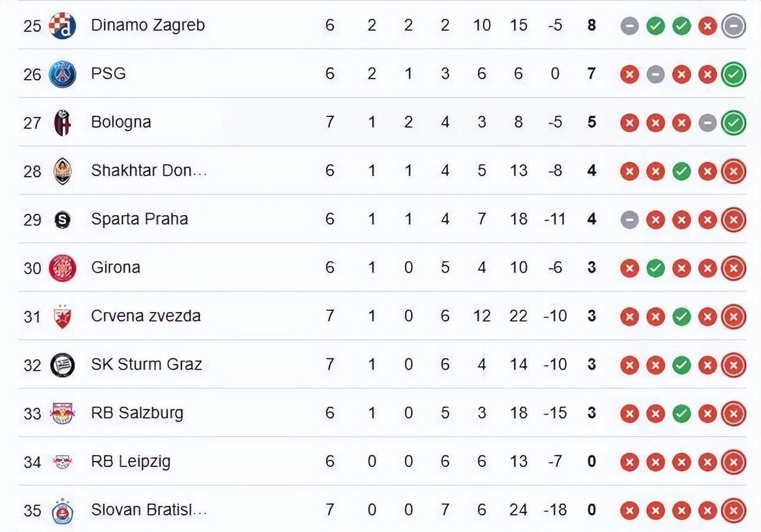Screen dimensions: 761x532
Task: Click the Dinamo Zagreb club crest
Action: tap(62, 26)
